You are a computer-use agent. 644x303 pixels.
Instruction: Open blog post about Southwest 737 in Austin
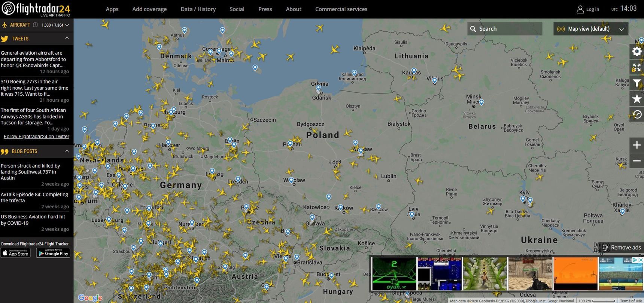(35, 172)
